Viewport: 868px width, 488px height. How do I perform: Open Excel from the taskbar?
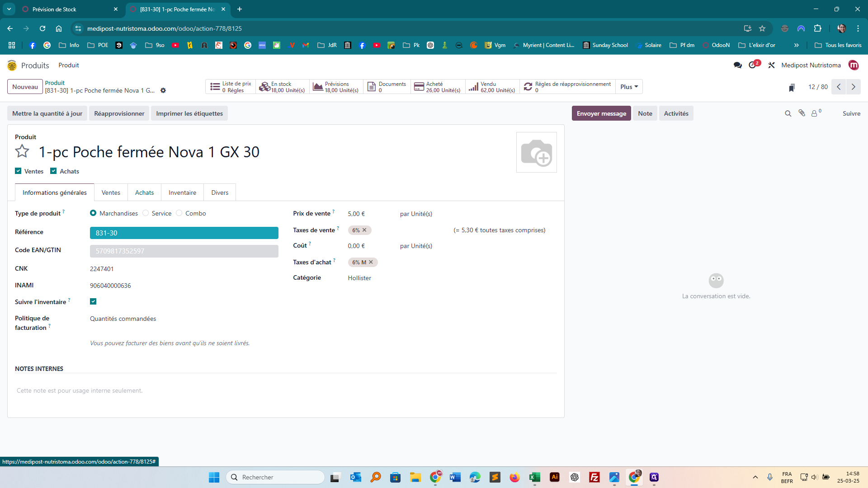(534, 477)
